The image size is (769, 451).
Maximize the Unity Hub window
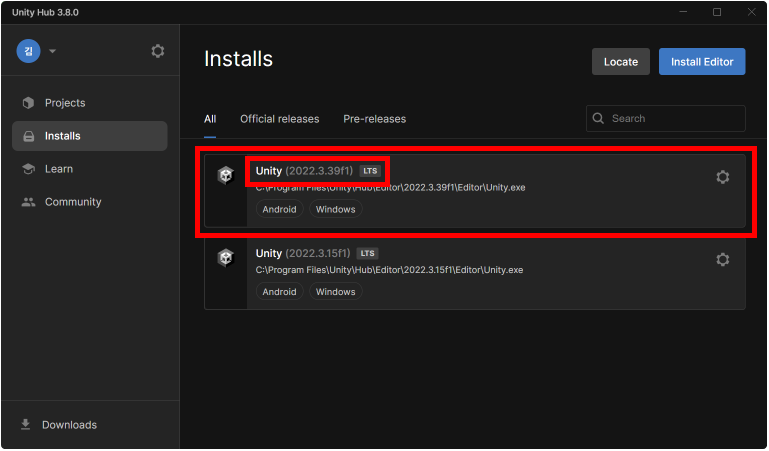pyautogui.click(x=717, y=12)
